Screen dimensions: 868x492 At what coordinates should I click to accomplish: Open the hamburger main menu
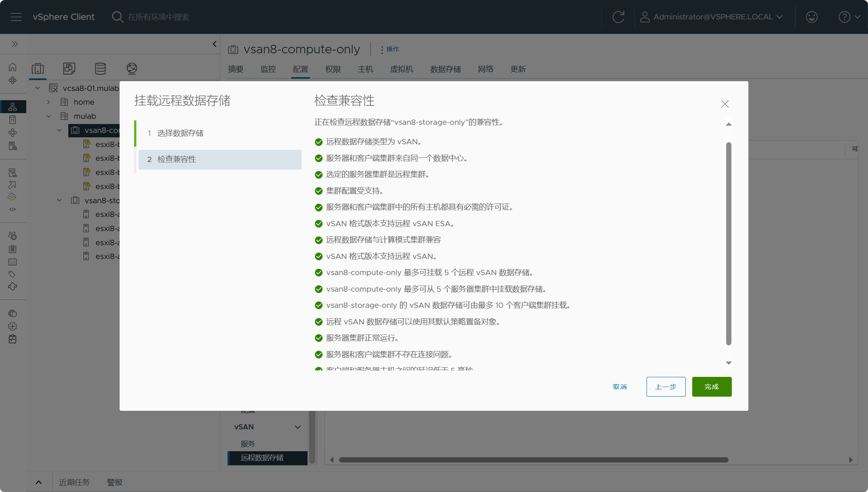[16, 17]
